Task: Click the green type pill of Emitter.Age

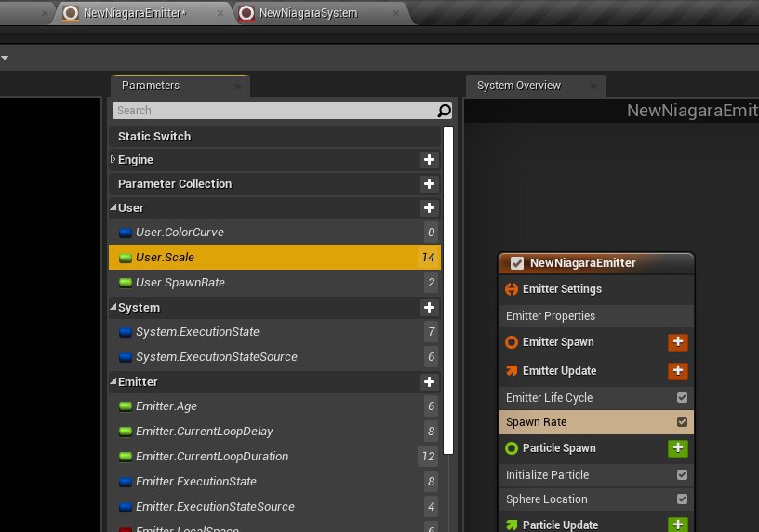Action: [x=126, y=406]
